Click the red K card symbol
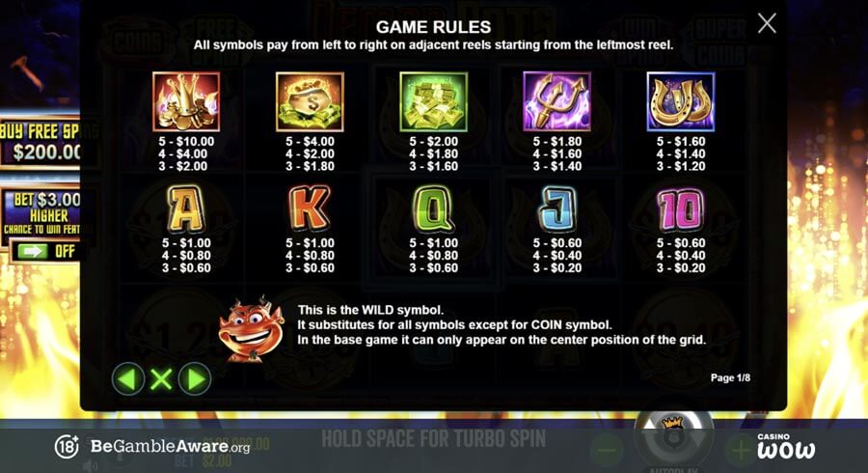This screenshot has width=868, height=473. (310, 208)
